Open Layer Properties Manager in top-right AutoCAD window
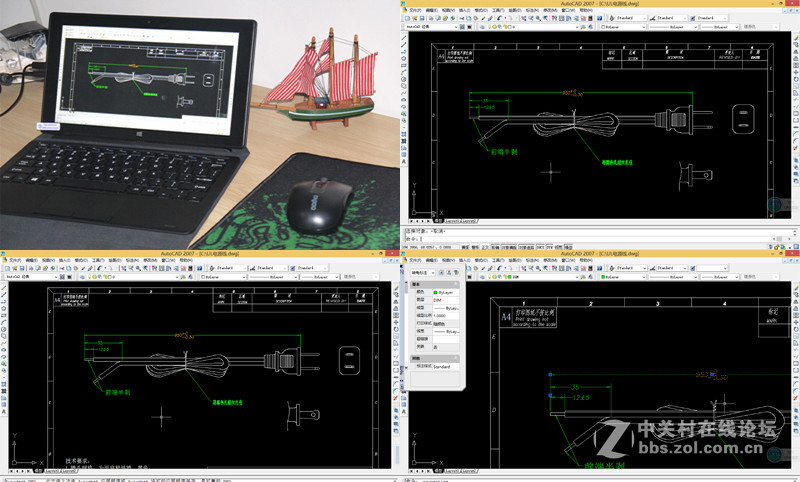The height and width of the screenshot is (482, 800). pyautogui.click(x=482, y=27)
